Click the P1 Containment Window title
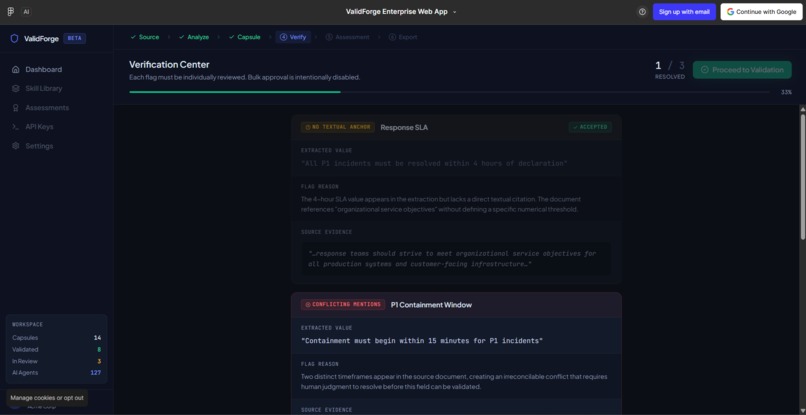This screenshot has height=415, width=806. pyautogui.click(x=431, y=305)
